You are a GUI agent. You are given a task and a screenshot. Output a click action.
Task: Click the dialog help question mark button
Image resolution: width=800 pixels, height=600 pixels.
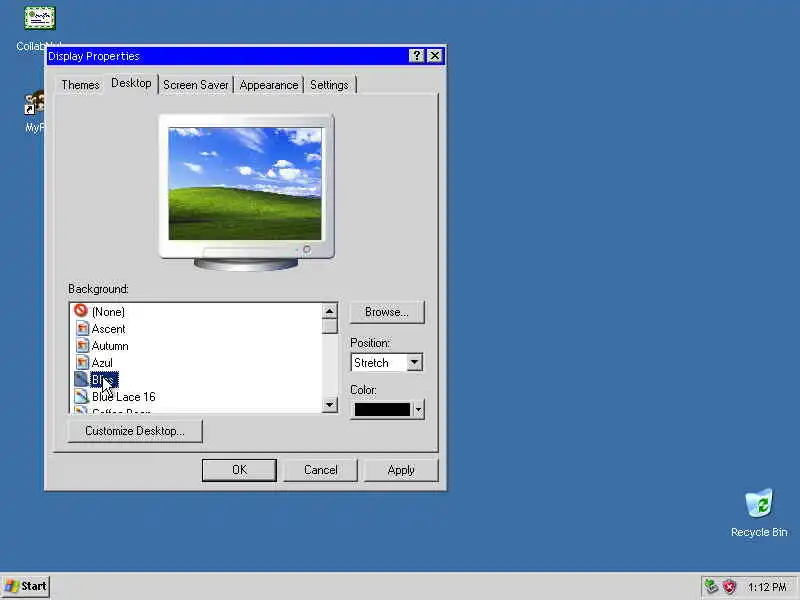tap(417, 56)
